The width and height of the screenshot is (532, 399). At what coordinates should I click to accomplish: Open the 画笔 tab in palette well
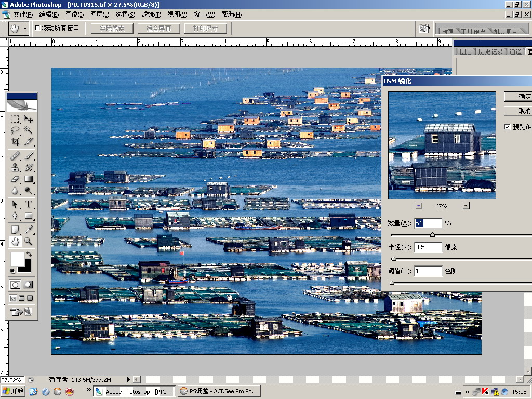click(447, 31)
